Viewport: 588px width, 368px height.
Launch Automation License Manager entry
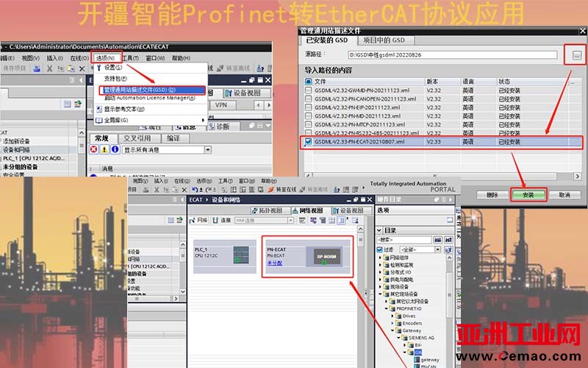tap(150, 98)
